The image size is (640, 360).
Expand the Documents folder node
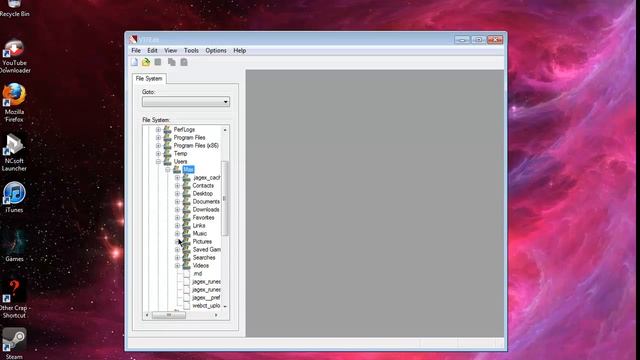pyautogui.click(x=177, y=202)
